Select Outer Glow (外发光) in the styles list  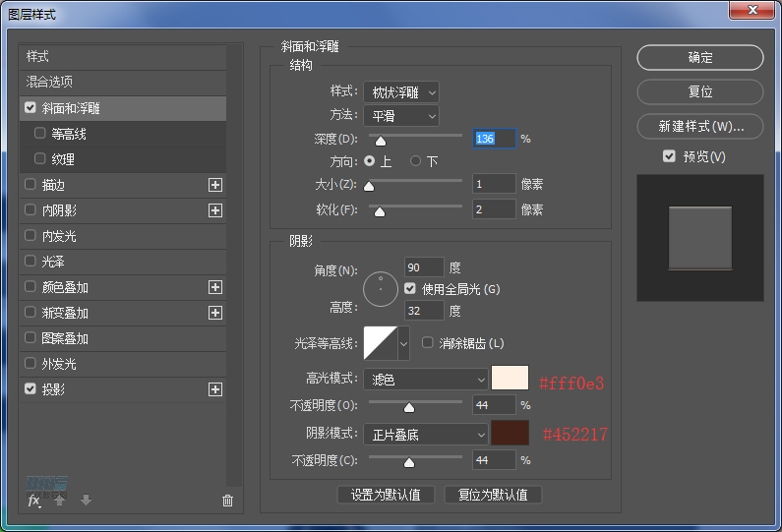pyautogui.click(x=59, y=364)
